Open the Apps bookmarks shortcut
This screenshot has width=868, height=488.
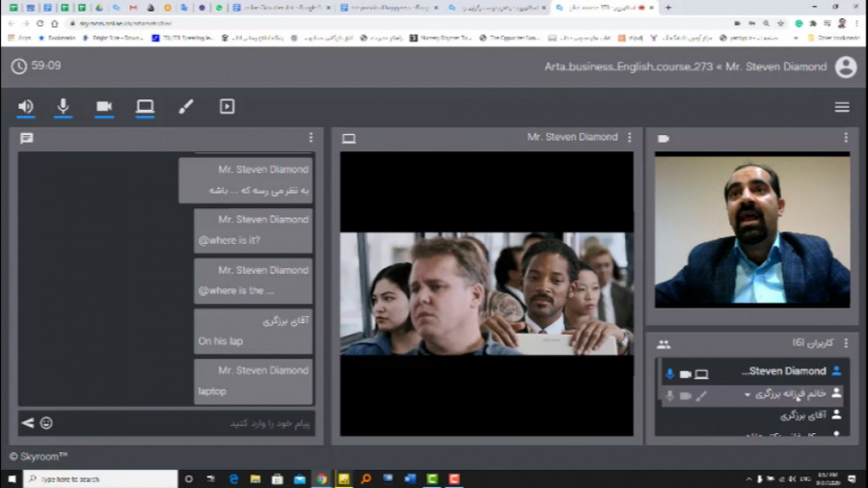(x=19, y=39)
